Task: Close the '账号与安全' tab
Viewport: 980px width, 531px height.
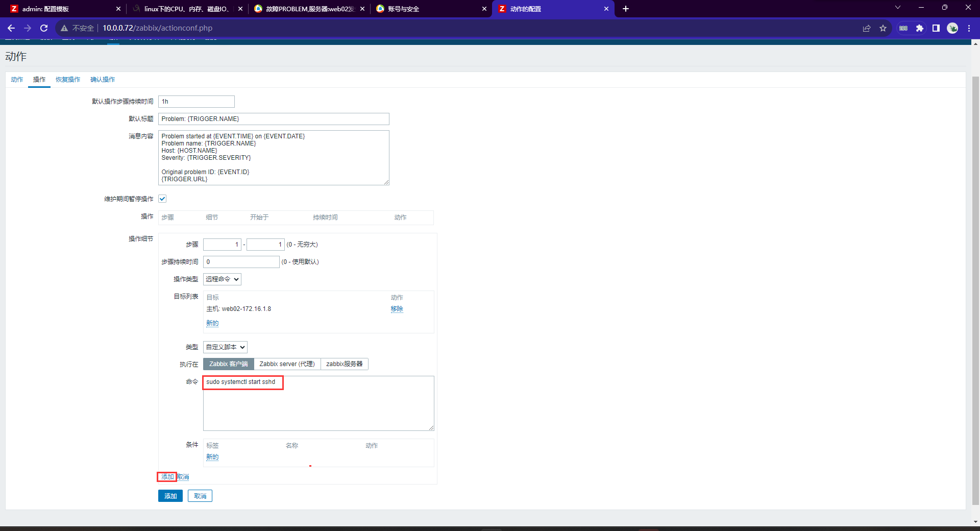Action: [484, 9]
